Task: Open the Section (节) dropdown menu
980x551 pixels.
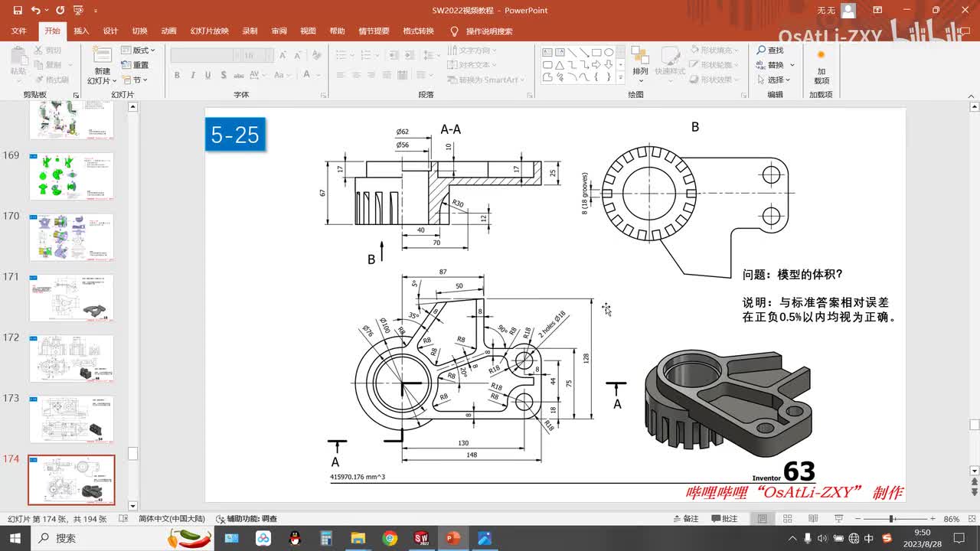Action: pyautogui.click(x=136, y=80)
